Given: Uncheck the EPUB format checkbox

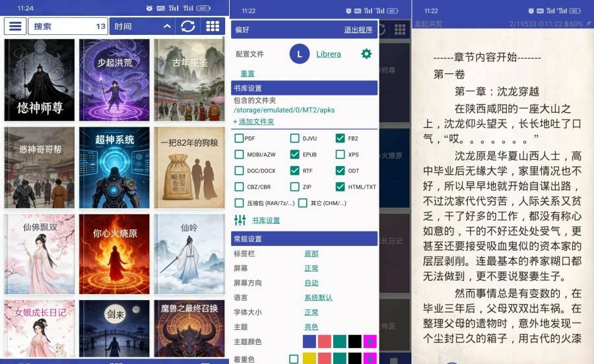Looking at the screenshot, I should coord(295,154).
